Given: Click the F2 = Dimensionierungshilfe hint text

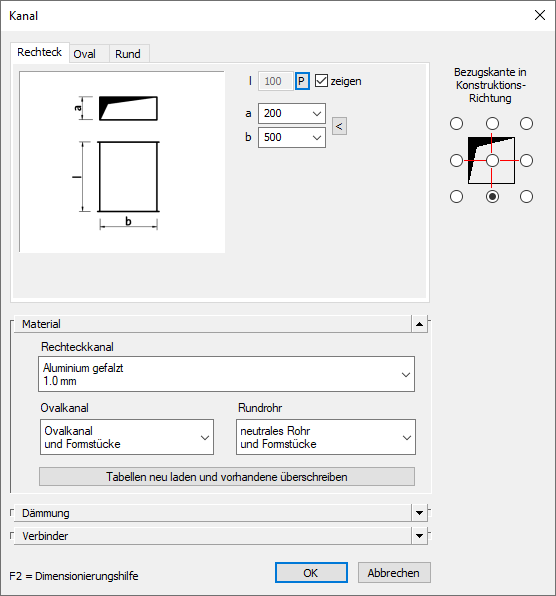Looking at the screenshot, I should [74, 576].
